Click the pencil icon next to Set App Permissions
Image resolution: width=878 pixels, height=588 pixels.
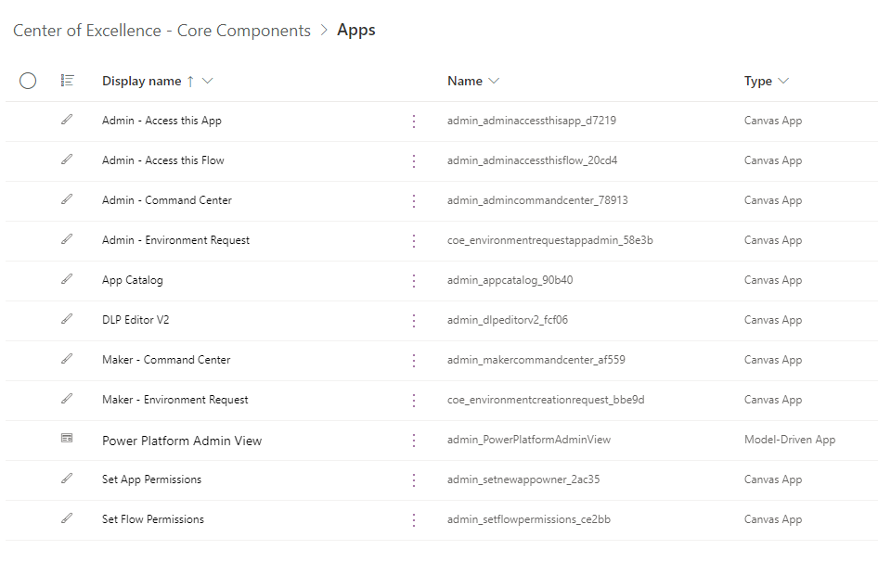pyautogui.click(x=66, y=479)
